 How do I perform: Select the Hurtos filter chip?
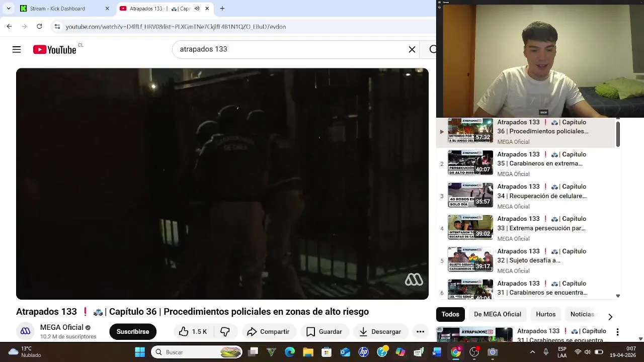point(546,314)
